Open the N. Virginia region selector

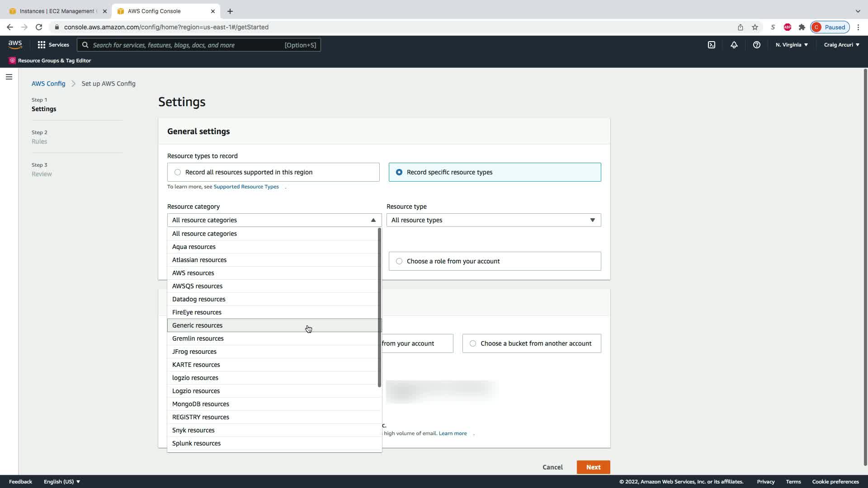point(791,45)
